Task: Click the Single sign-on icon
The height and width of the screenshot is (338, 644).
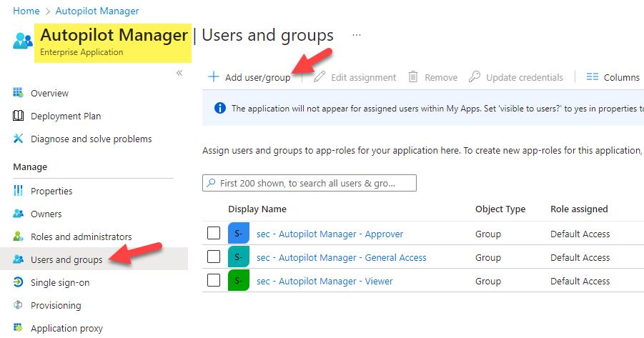Action: (19, 283)
